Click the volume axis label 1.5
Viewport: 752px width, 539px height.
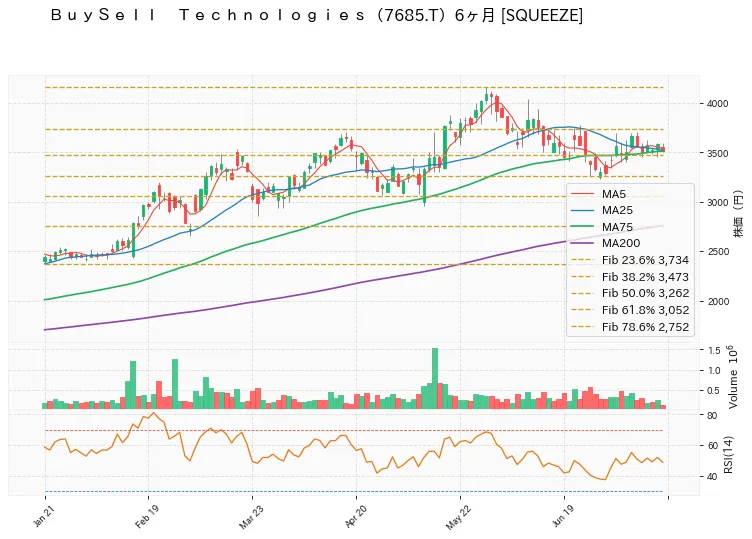[x=714, y=351]
